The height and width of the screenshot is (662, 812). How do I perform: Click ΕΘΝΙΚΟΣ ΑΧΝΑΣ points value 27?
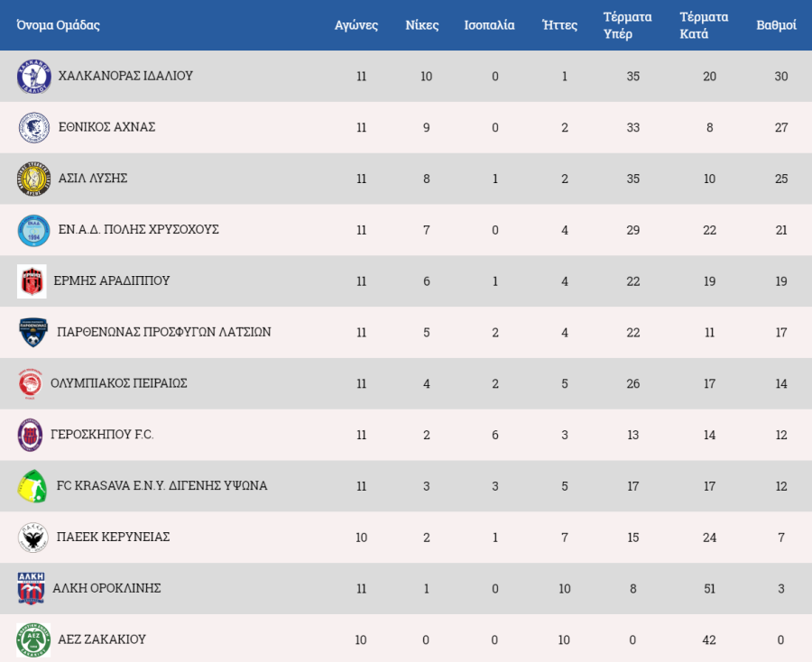pyautogui.click(x=781, y=127)
